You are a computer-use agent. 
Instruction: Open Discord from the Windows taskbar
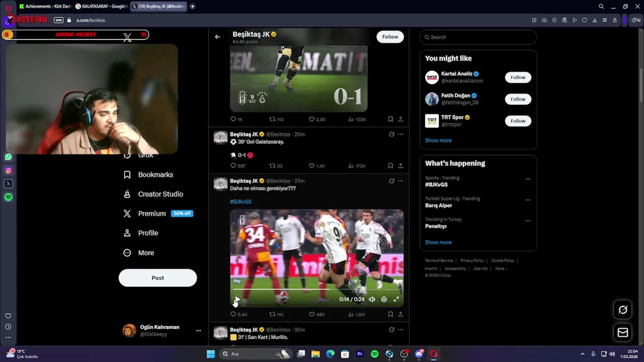[419, 354]
